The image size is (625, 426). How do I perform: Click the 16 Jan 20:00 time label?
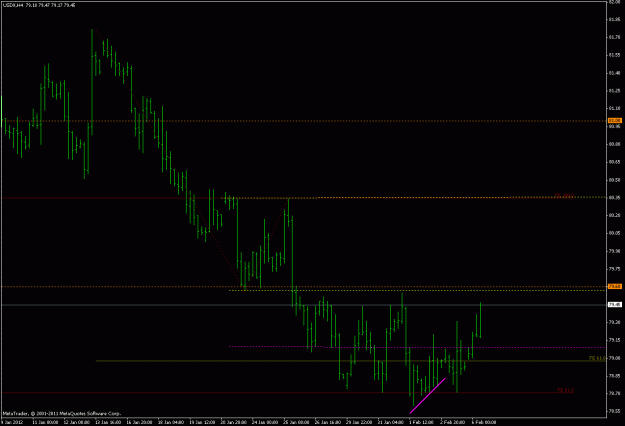[x=140, y=422]
